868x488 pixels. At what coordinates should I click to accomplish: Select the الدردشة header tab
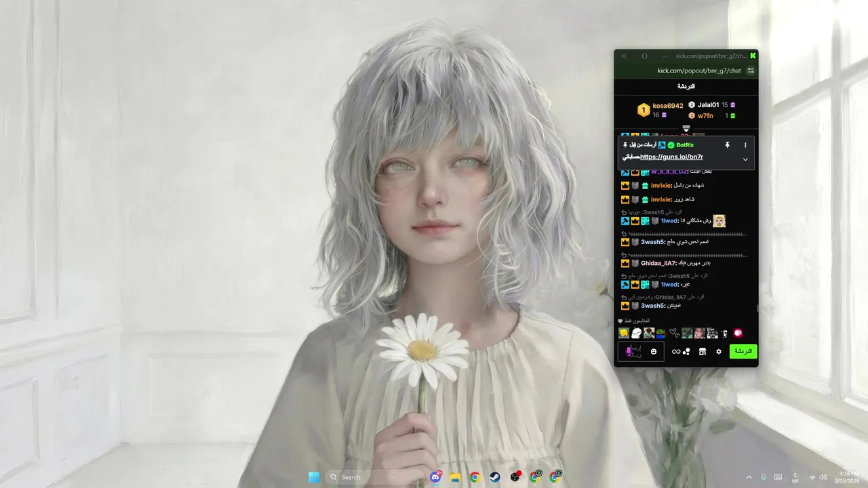pos(686,87)
